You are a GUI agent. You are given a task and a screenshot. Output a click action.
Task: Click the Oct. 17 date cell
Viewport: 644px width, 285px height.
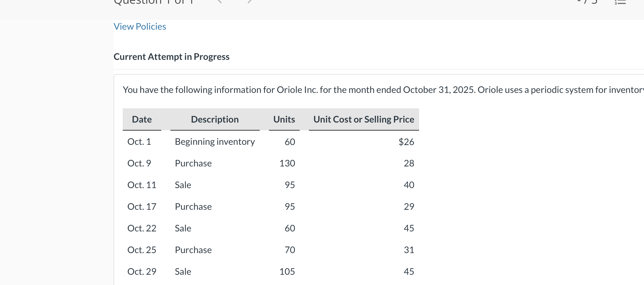click(142, 207)
